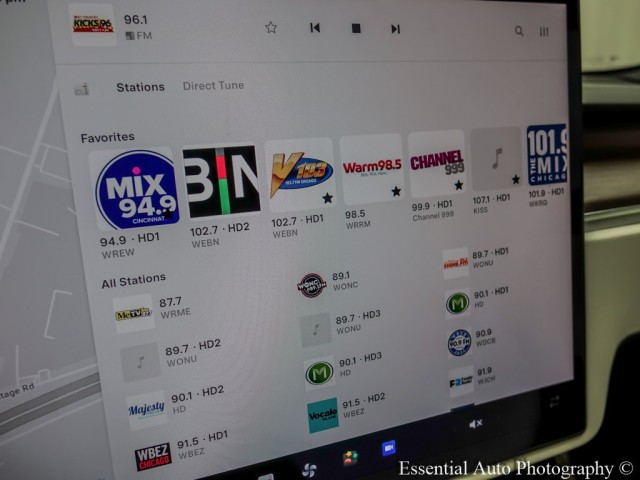The height and width of the screenshot is (480, 640).
Task: Tune to 90.1 HD3 station
Action: coord(344,370)
